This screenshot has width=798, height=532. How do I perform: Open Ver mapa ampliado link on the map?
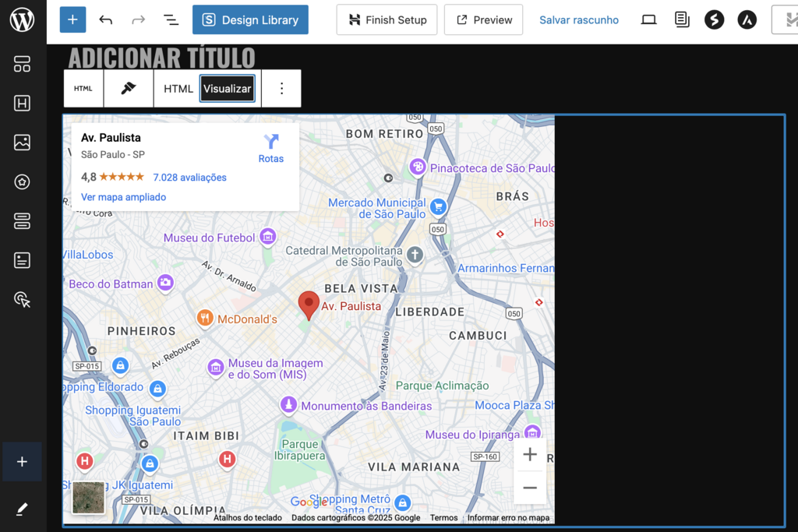[124, 197]
